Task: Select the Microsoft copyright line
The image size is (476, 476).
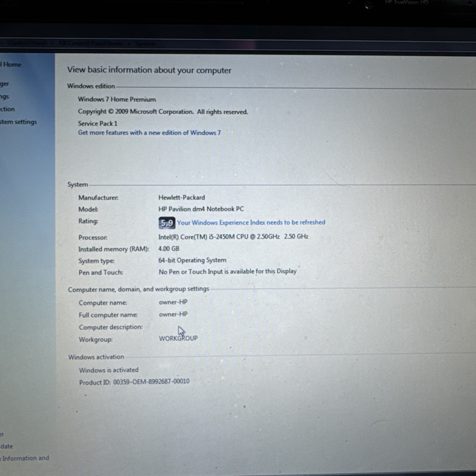Action: pos(163,112)
